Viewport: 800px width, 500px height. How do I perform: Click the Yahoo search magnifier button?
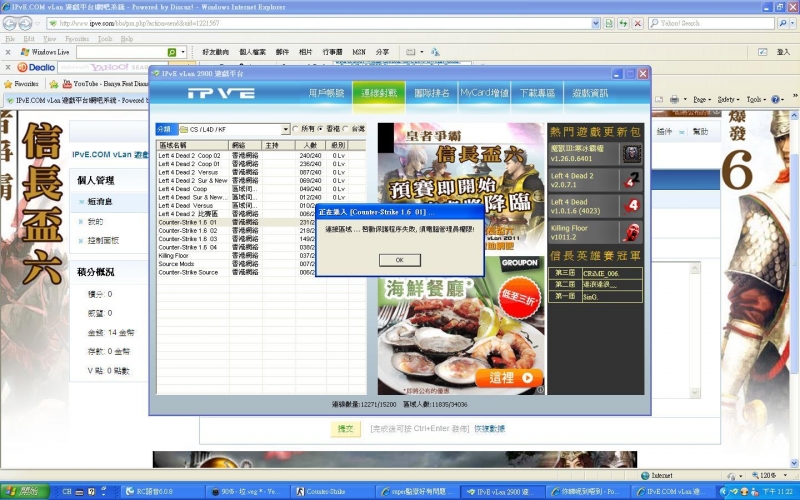tap(783, 23)
